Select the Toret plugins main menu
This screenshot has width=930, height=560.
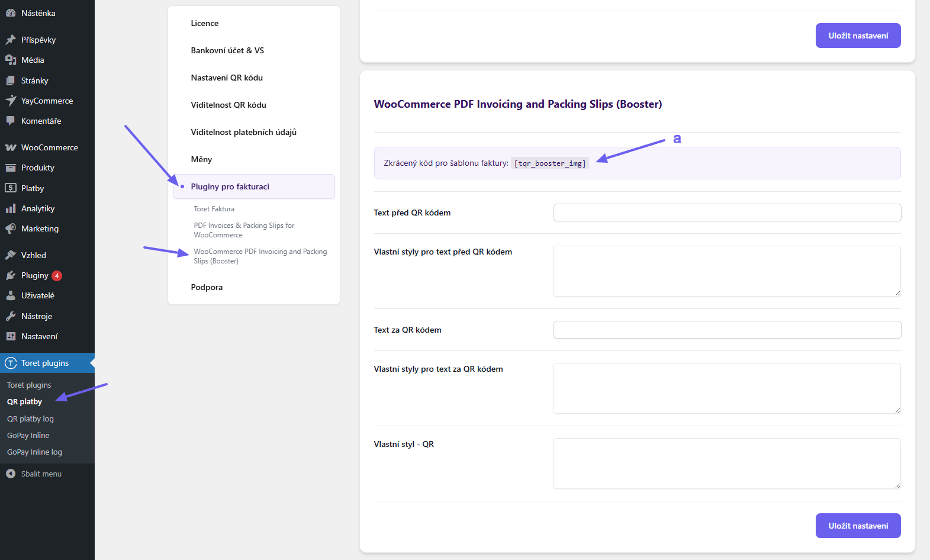[x=47, y=363]
